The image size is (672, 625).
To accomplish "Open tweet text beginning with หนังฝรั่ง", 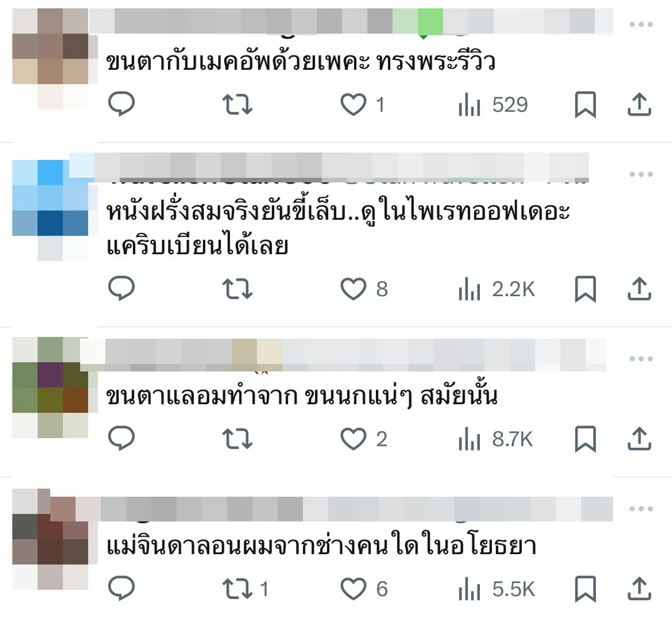I will [338, 228].
